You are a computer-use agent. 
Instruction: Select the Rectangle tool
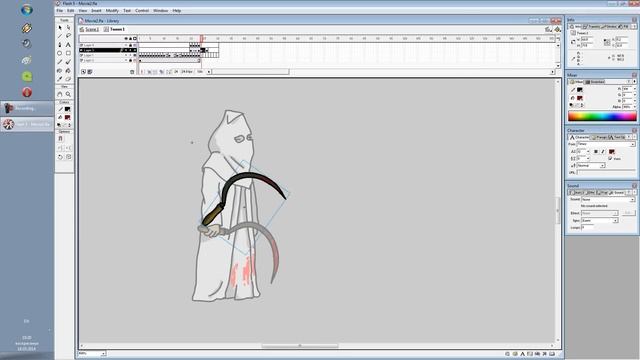tap(68, 53)
